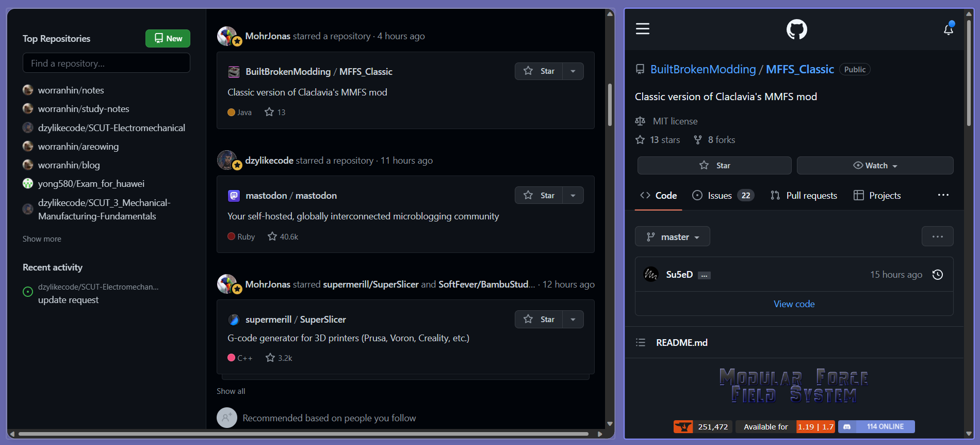The width and height of the screenshot is (980, 445).
Task: Click the recommended people avatar icon
Action: tap(227, 418)
